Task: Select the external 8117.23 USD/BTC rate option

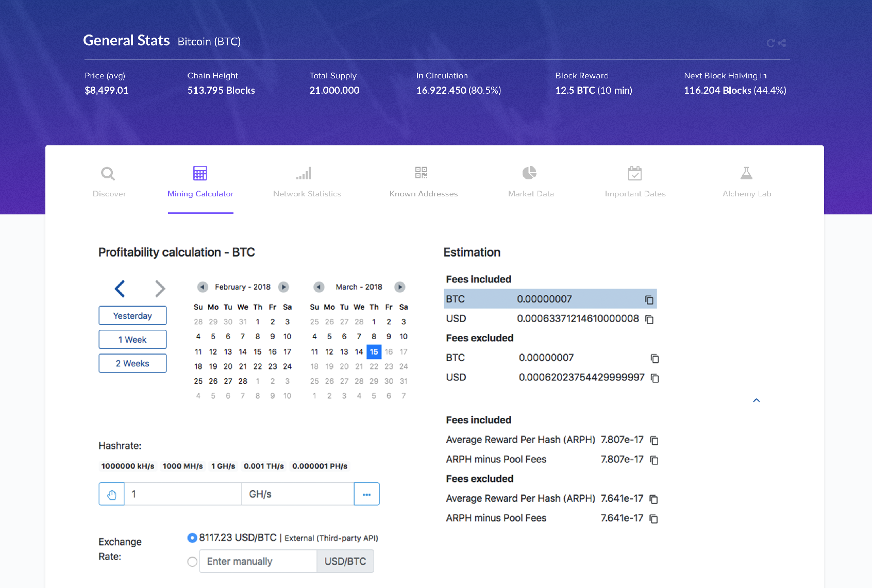Action: click(192, 538)
